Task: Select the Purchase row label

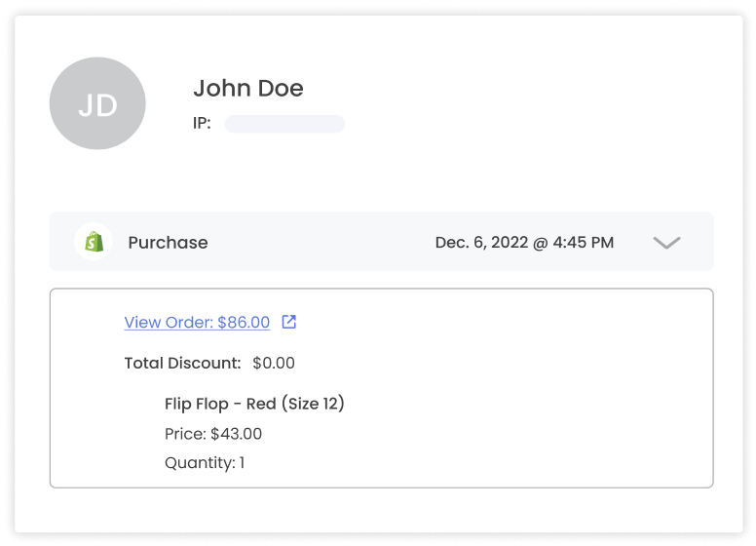Action: [x=168, y=243]
